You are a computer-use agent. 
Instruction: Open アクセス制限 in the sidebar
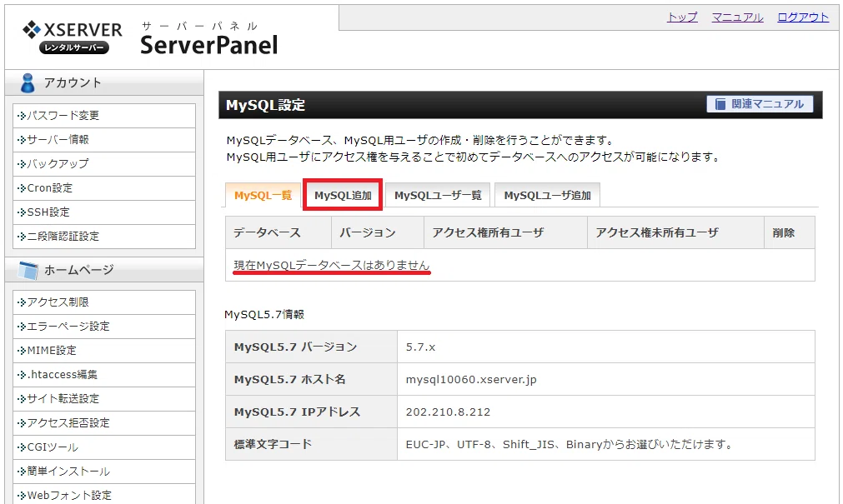(x=104, y=302)
